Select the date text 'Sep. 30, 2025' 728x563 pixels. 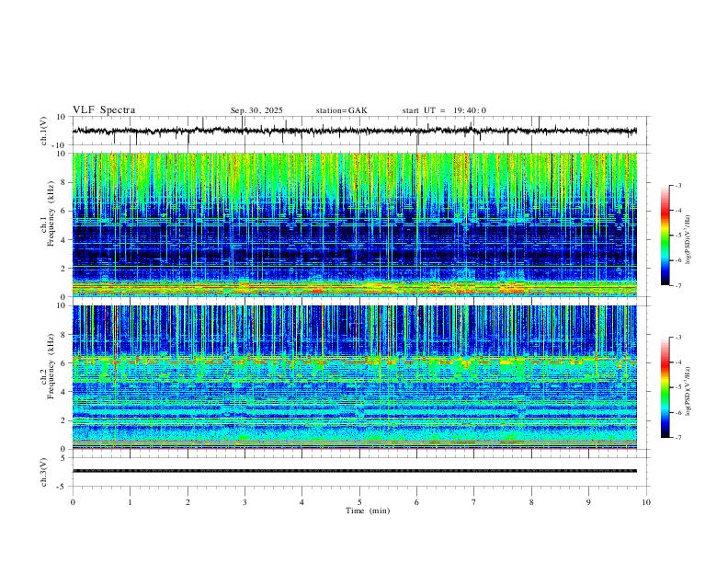click(256, 110)
